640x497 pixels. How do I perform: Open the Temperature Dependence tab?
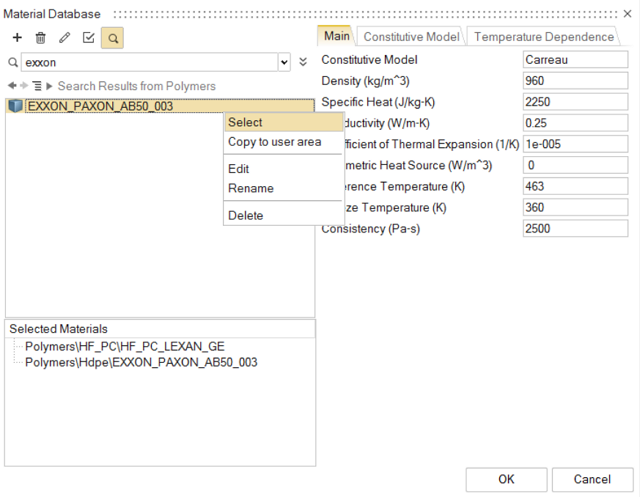coord(544,37)
